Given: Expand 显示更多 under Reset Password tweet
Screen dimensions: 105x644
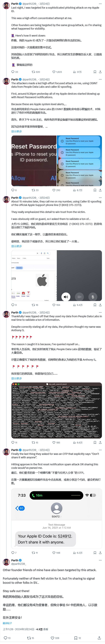Looking at the screenshot, I should [16, 131].
